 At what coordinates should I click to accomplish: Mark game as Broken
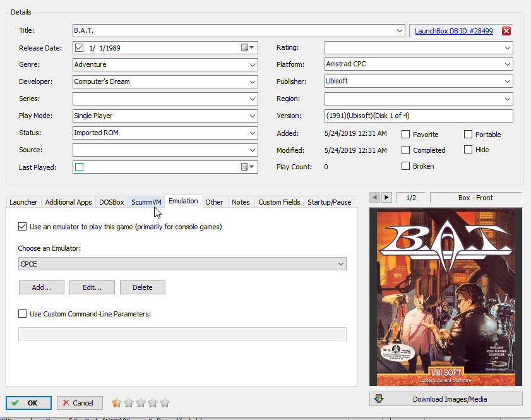tap(405, 166)
